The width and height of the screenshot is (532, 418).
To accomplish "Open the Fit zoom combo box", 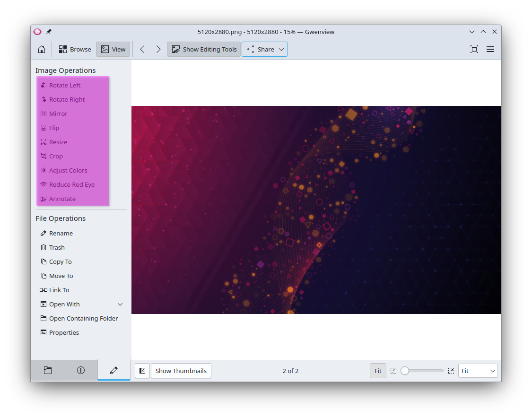I will [478, 371].
